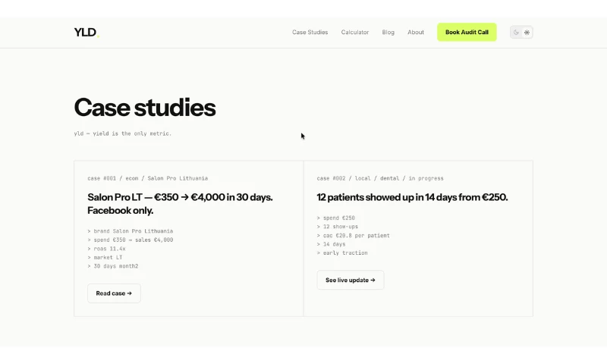Open Case Studies nav link

310,32
